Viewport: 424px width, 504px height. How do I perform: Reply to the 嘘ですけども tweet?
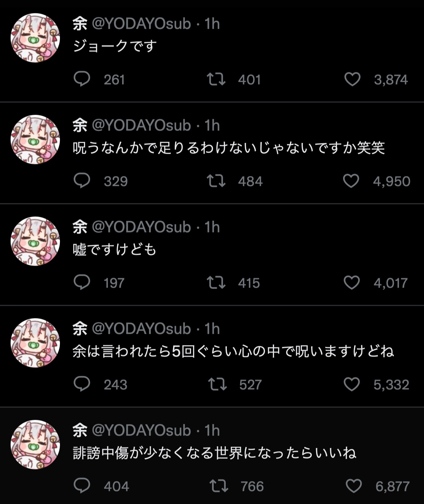(x=82, y=282)
